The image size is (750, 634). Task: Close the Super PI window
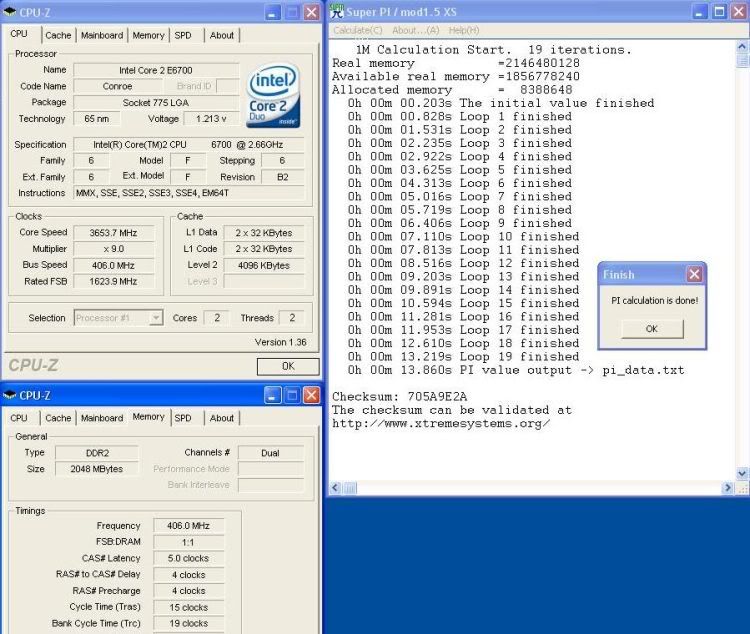(x=739, y=12)
